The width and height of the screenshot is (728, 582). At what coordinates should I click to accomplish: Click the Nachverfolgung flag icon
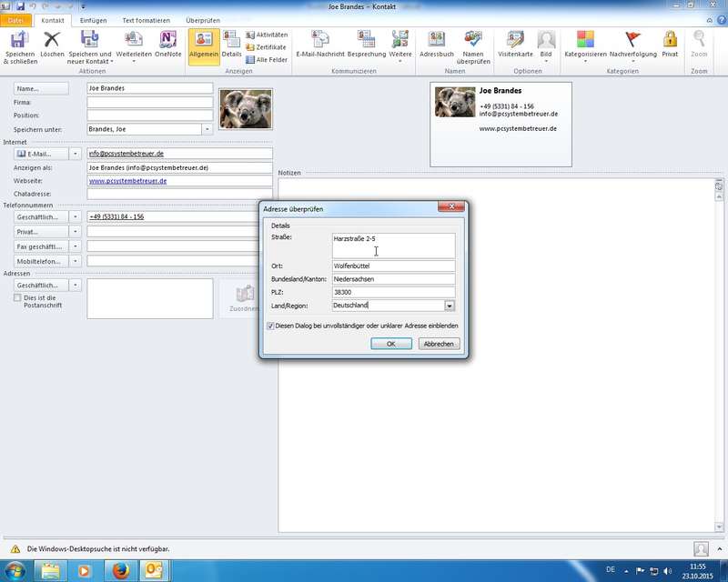pos(632,40)
